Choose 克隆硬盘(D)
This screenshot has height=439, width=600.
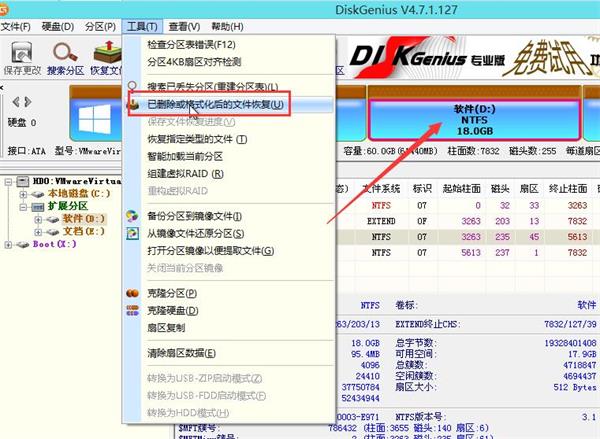pos(173,310)
